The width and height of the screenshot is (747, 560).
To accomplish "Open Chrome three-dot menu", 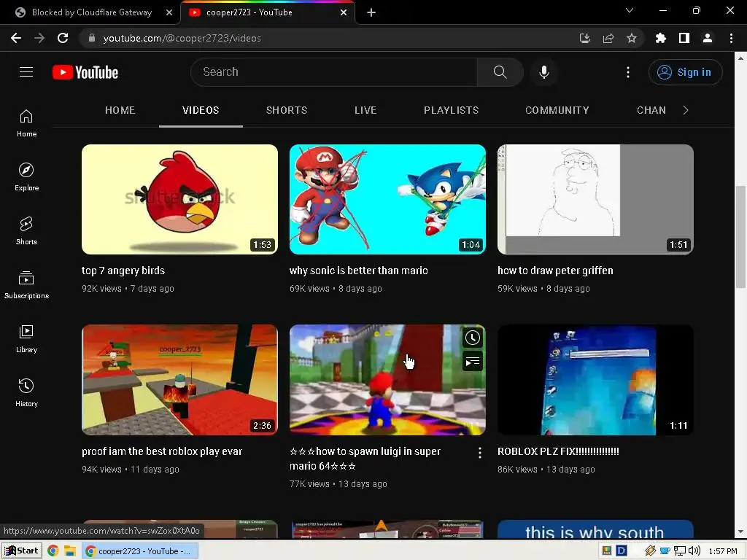I will click(731, 38).
